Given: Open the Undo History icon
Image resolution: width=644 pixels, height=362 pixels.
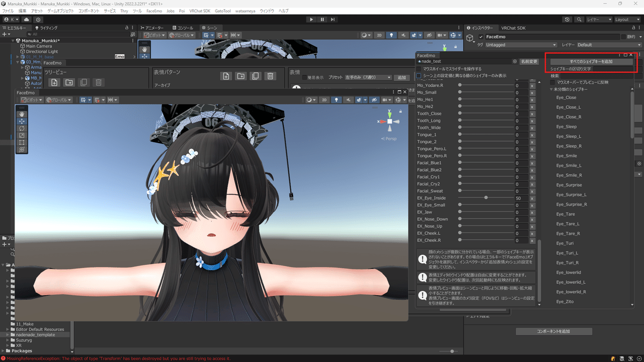Looking at the screenshot, I should pos(568,19).
